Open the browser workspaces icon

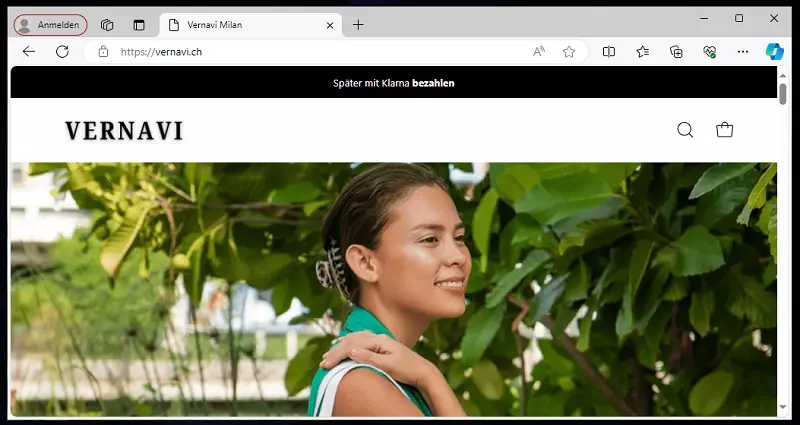[107, 25]
